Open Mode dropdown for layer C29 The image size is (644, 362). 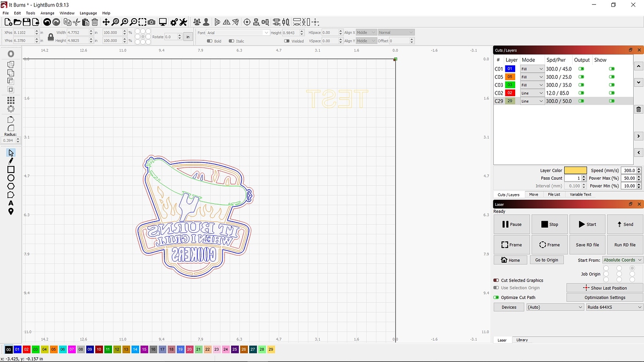pos(532,101)
